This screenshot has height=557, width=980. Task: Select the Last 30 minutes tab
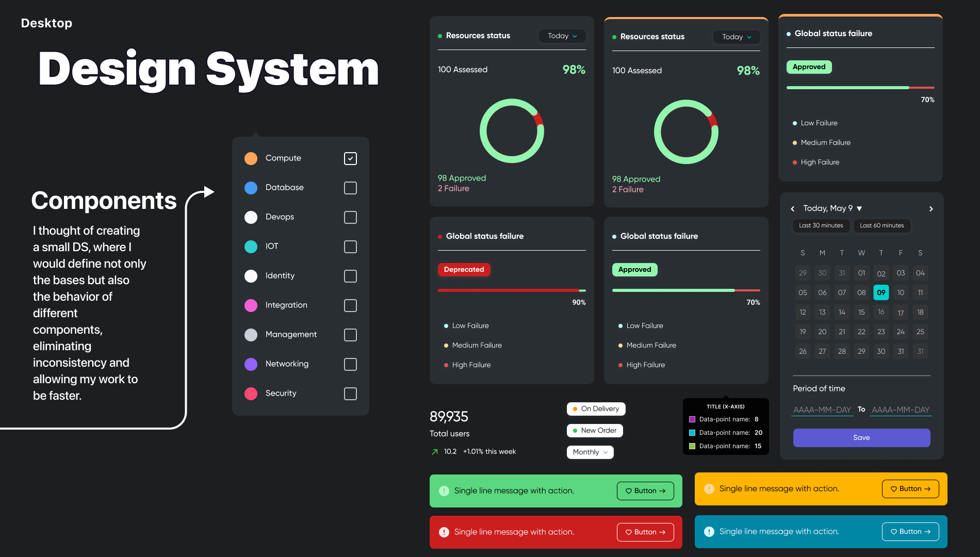tap(821, 225)
